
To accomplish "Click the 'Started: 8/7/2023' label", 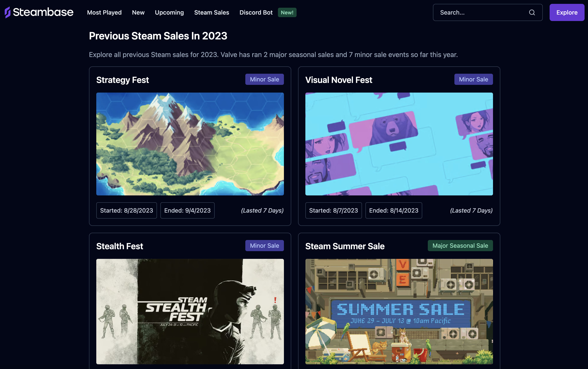I will click(x=333, y=210).
